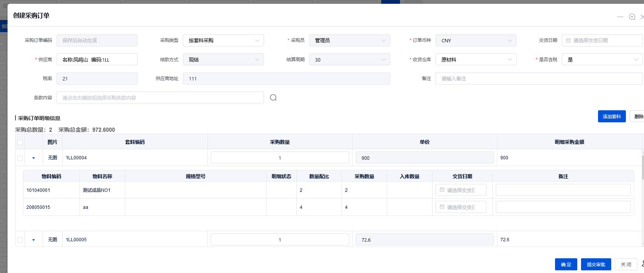
Task: Open the 采购类型 dropdown
Action: (223, 40)
